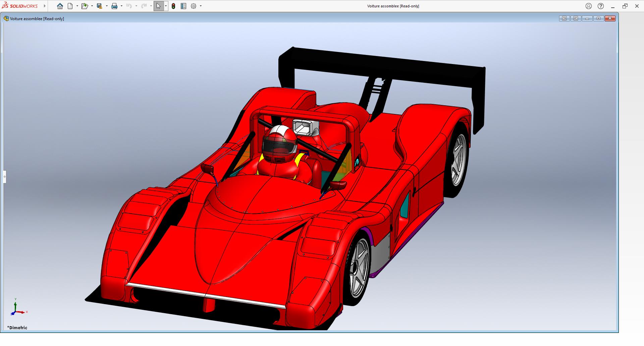Open the Select tool dropdown arrow

coord(166,6)
